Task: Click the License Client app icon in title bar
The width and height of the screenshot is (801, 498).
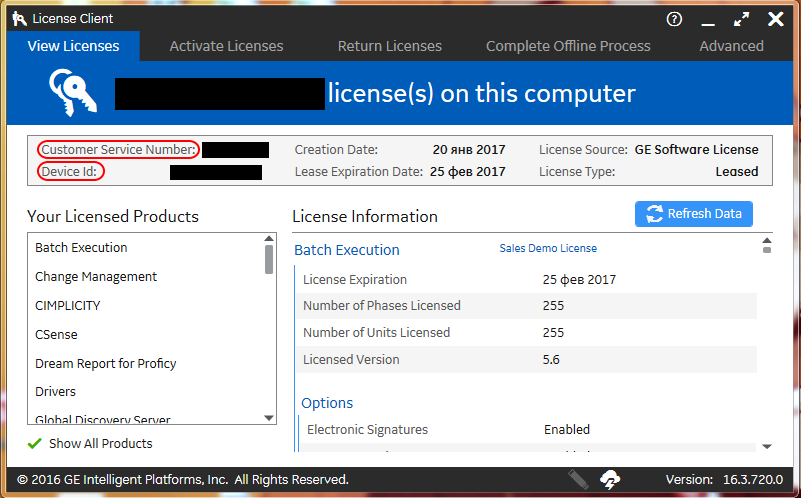Action: pos(19,19)
